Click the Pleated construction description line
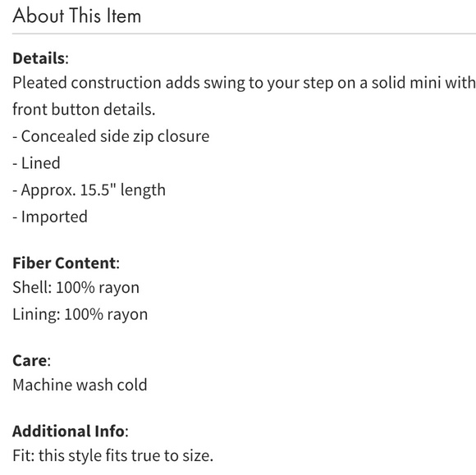The width and height of the screenshot is (476, 475). point(244,83)
